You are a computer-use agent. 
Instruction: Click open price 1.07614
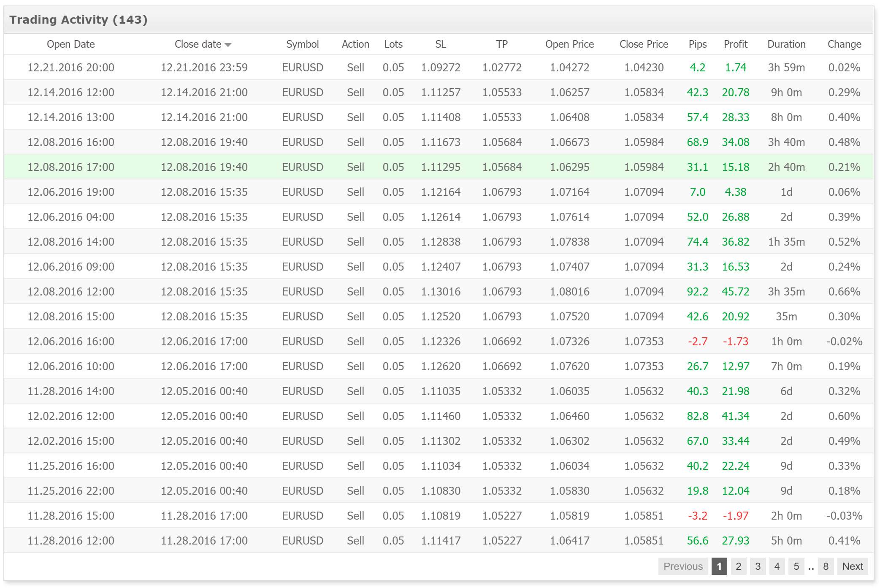tap(569, 217)
